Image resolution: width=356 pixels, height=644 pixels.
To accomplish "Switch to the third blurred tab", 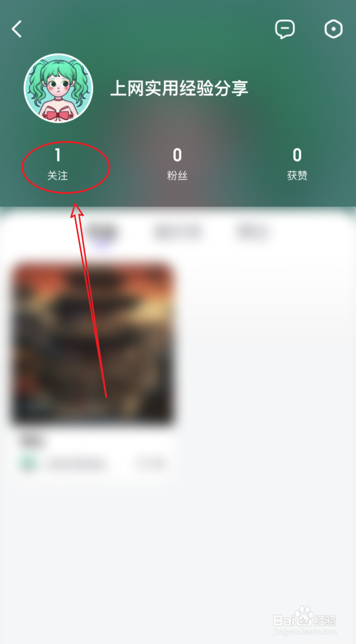I will coord(253,232).
